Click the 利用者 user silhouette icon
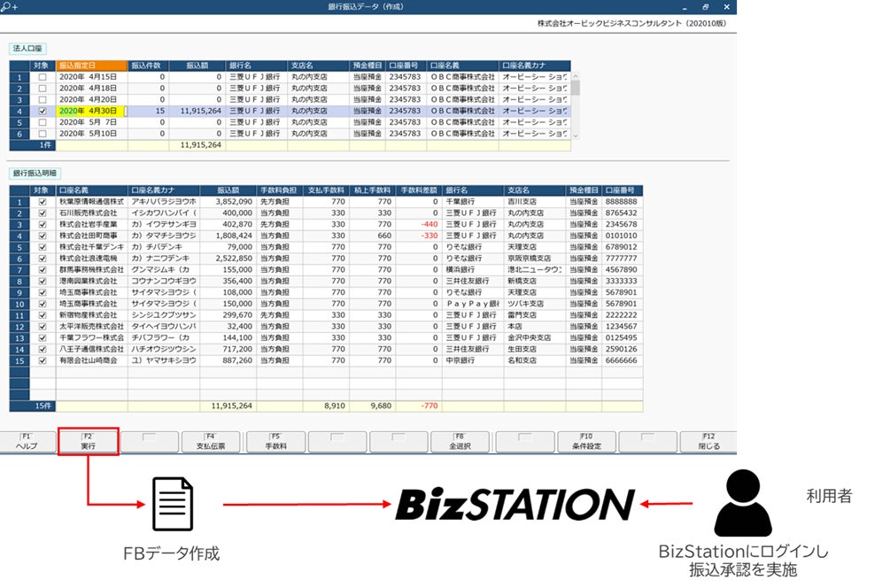The width and height of the screenshot is (890, 588). coord(742,503)
